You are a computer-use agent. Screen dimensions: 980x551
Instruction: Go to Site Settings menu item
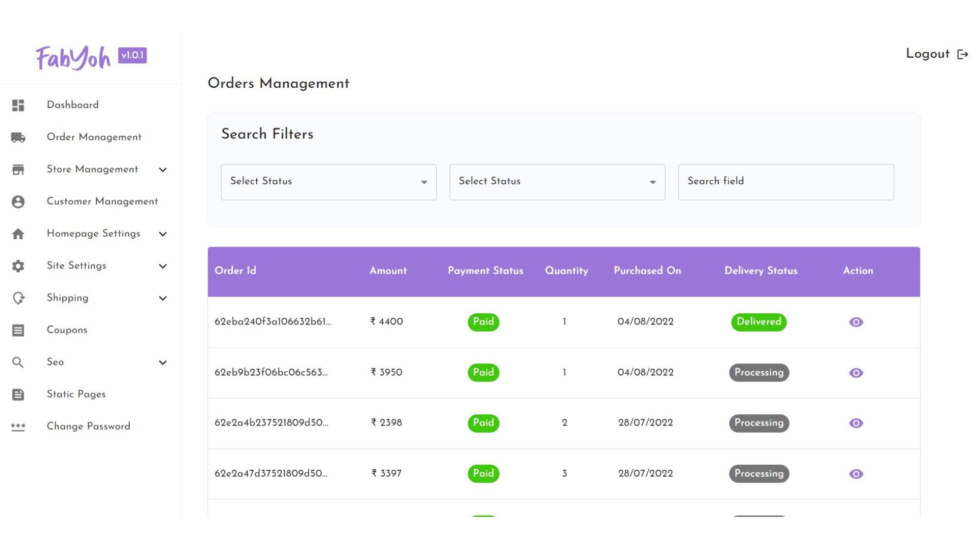click(77, 266)
